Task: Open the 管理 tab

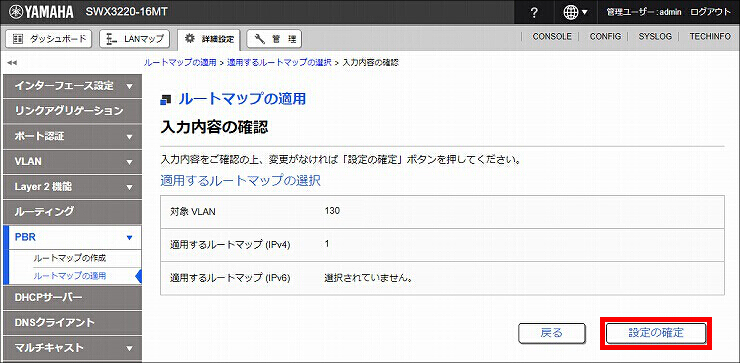Action: click(x=274, y=39)
